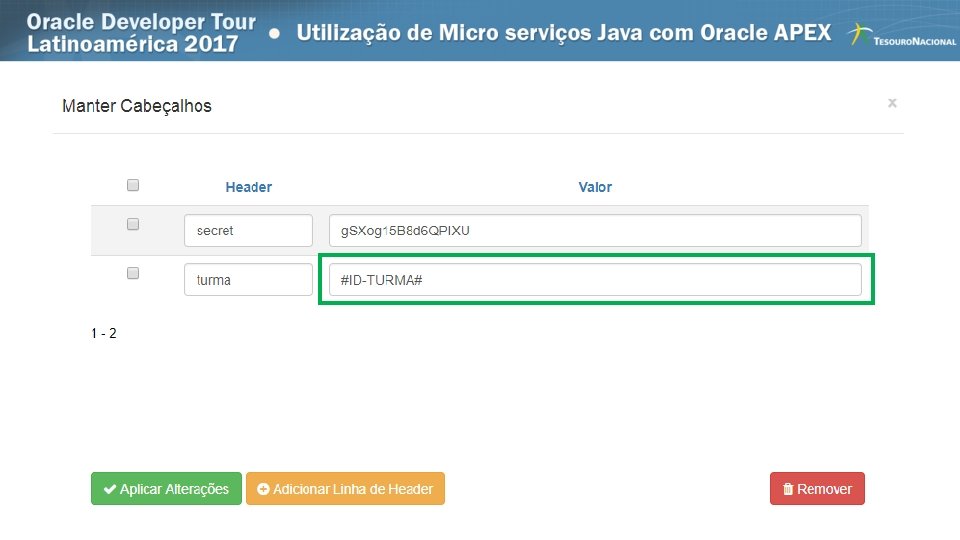Click the plus icon on Adicionar Linha

click(264, 489)
